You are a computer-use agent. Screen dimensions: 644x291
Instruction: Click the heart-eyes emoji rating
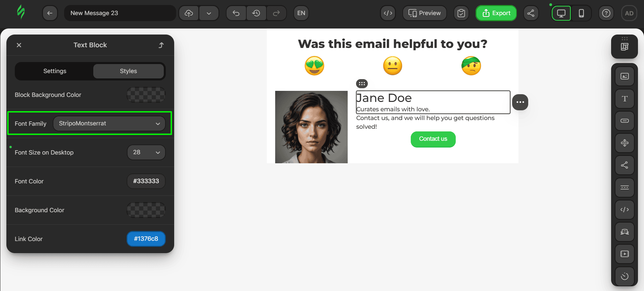pyautogui.click(x=314, y=66)
